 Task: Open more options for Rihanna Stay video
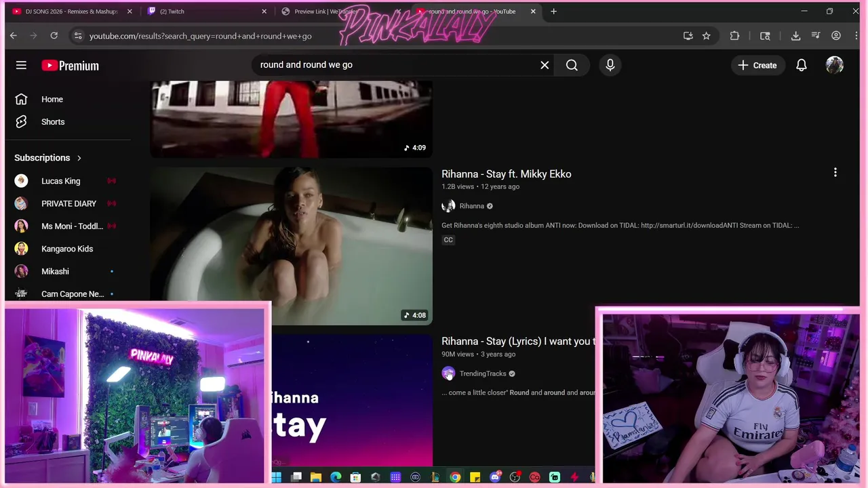835,173
